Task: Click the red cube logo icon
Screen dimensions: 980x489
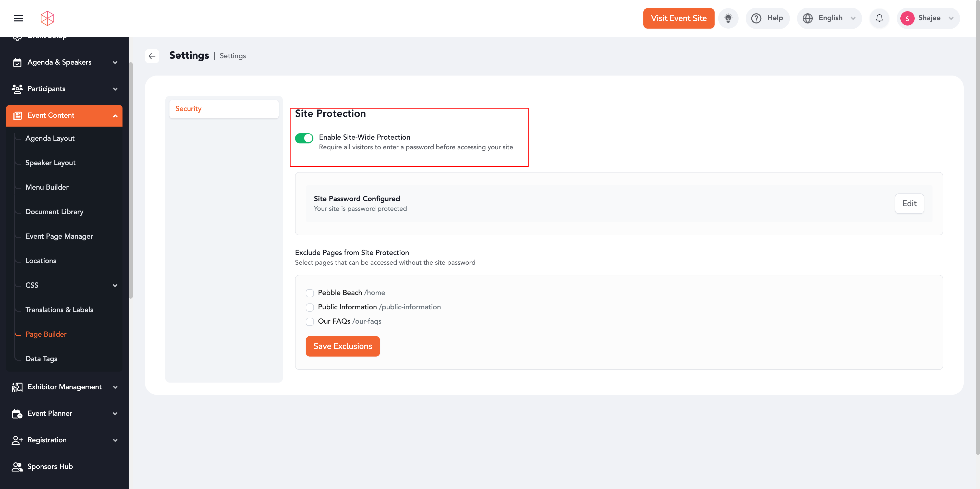Action: point(47,18)
